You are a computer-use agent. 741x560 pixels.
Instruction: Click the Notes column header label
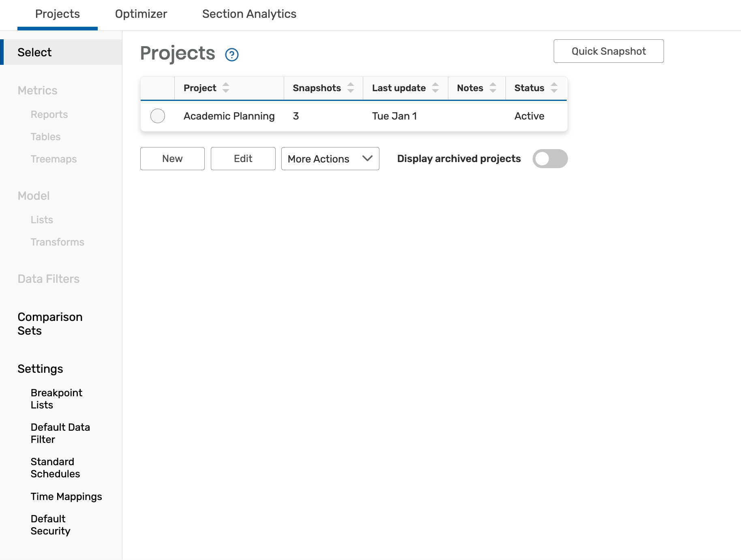(470, 88)
